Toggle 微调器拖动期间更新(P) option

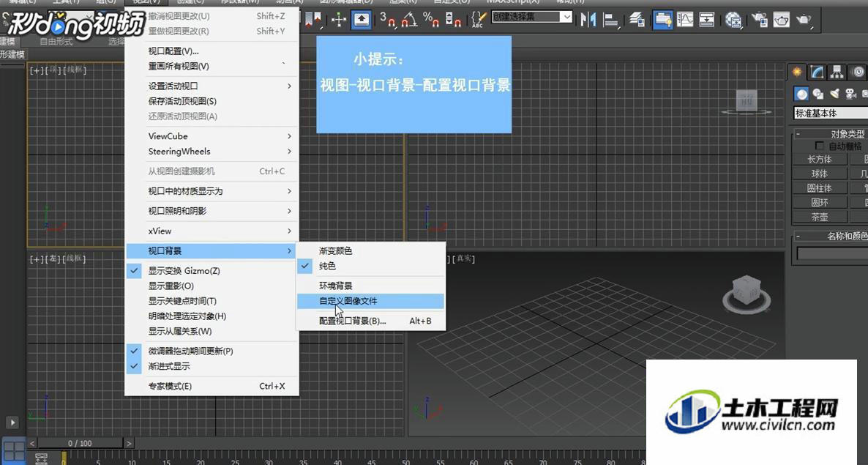(212, 351)
